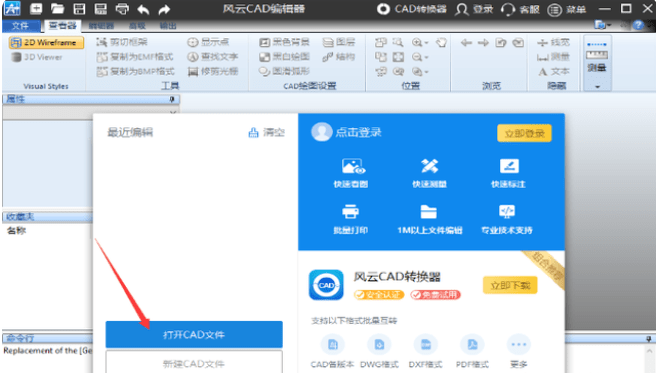Click the 快速标注 quick annotate icon

click(x=509, y=166)
